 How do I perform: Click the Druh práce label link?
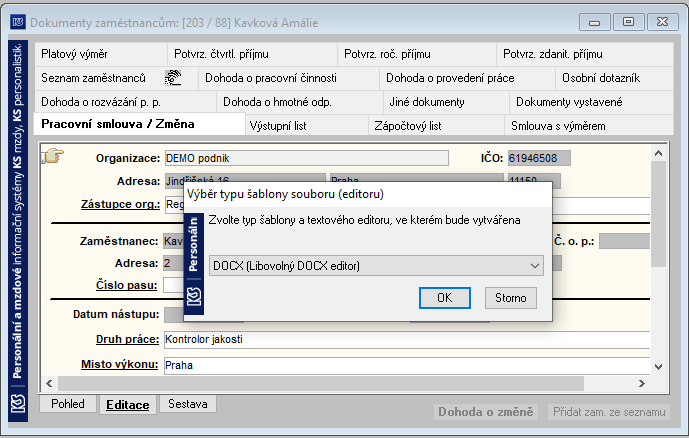click(127, 339)
